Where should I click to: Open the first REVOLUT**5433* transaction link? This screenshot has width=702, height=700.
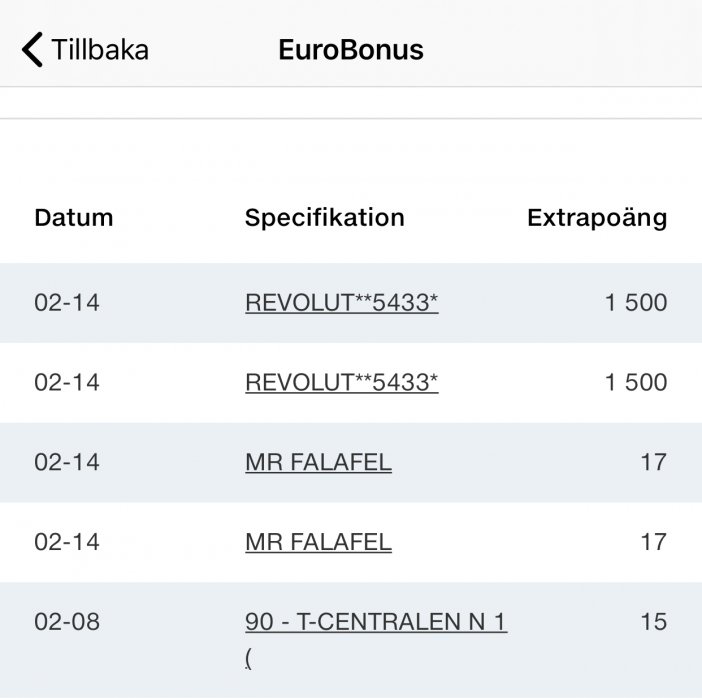tap(341, 302)
